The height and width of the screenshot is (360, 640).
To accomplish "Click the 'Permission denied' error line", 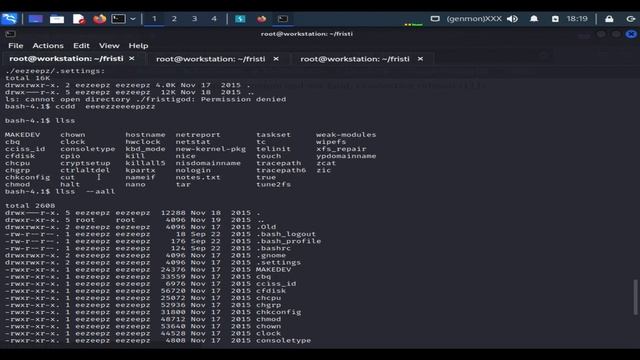I will tap(146, 99).
